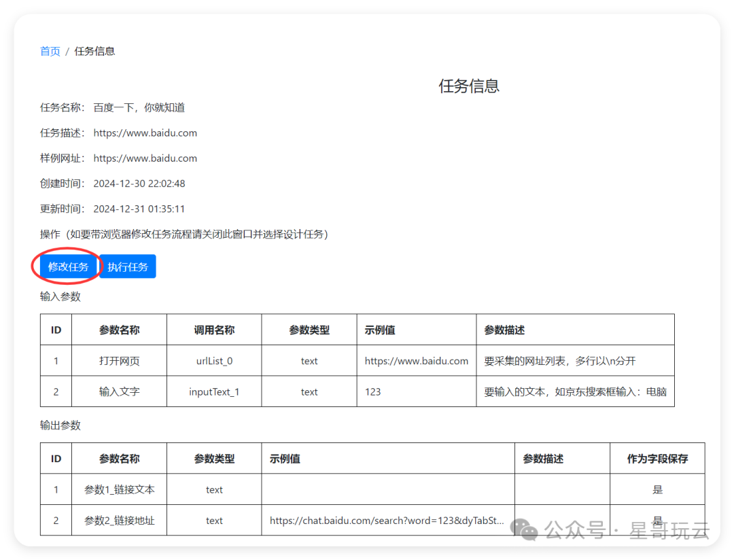734x560 pixels.
Task: Click the 首页 breadcrumb link
Action: click(50, 52)
